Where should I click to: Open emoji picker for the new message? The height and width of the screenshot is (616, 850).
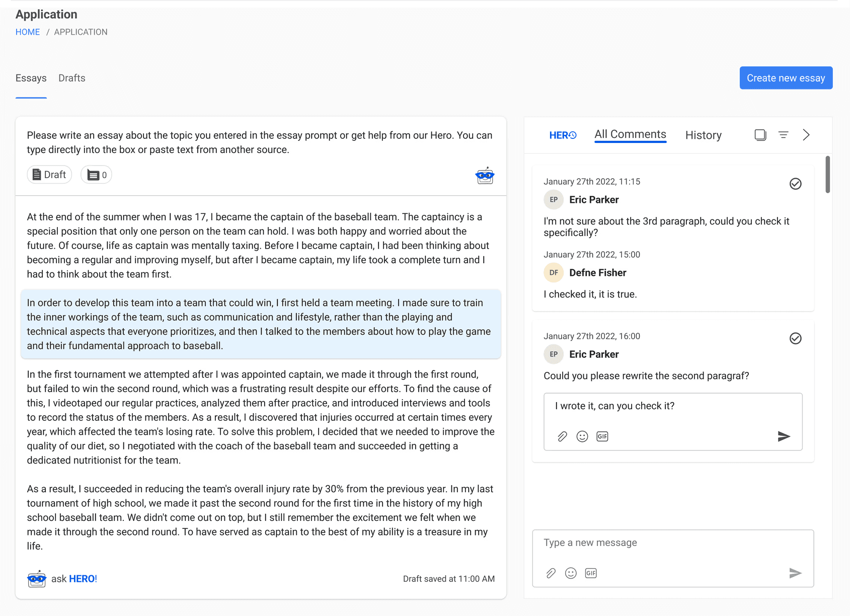click(571, 573)
